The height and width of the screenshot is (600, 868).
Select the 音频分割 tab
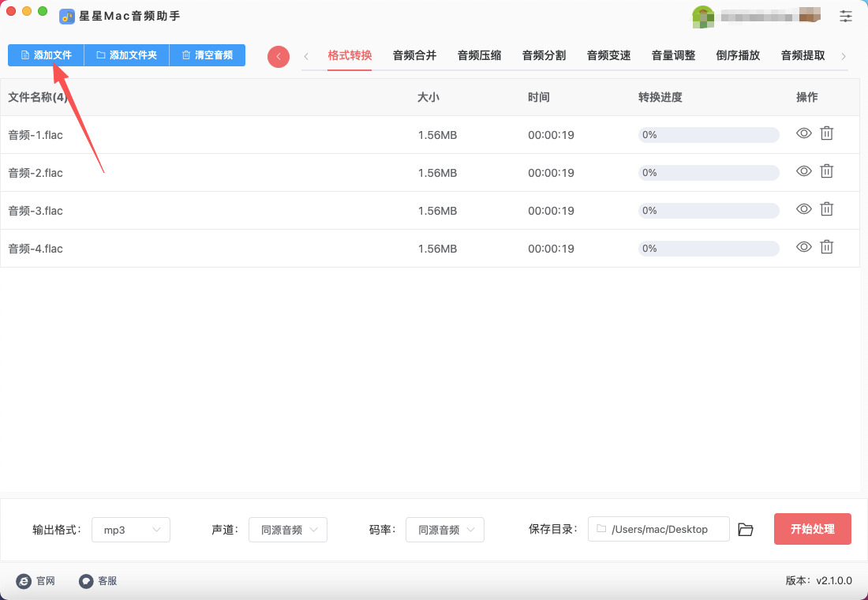point(544,55)
